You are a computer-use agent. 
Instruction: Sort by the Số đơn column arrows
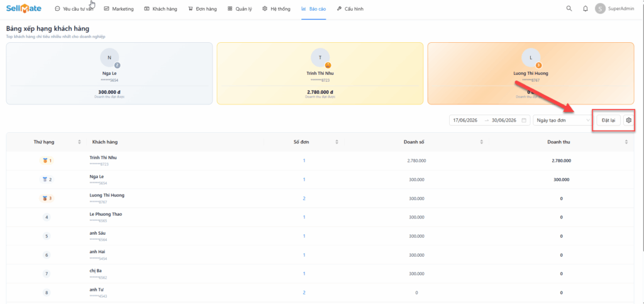[x=337, y=142]
